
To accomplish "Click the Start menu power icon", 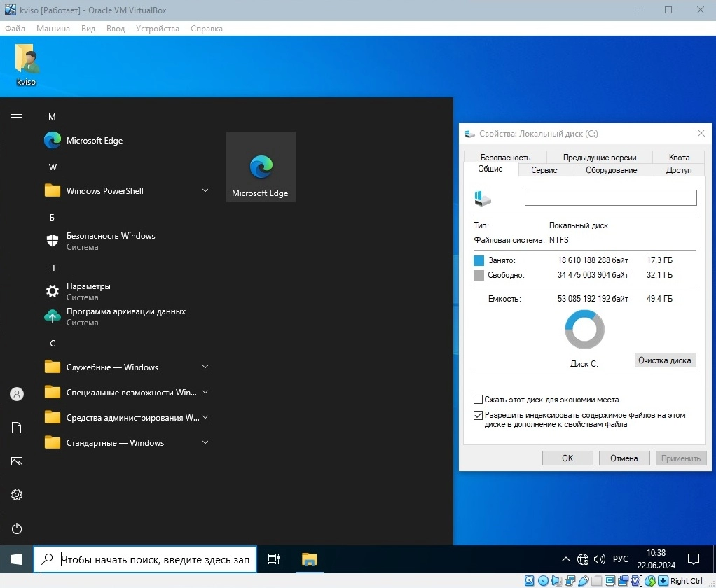I will 17,528.
